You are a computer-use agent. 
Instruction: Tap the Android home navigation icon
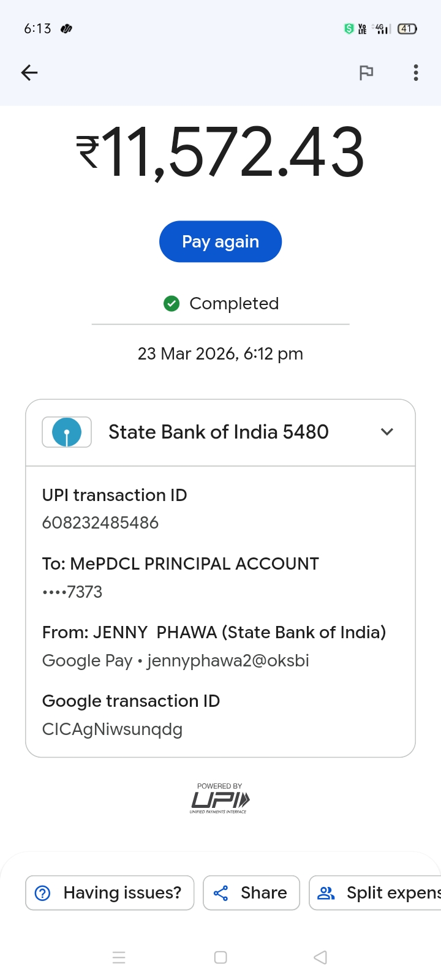point(221,957)
